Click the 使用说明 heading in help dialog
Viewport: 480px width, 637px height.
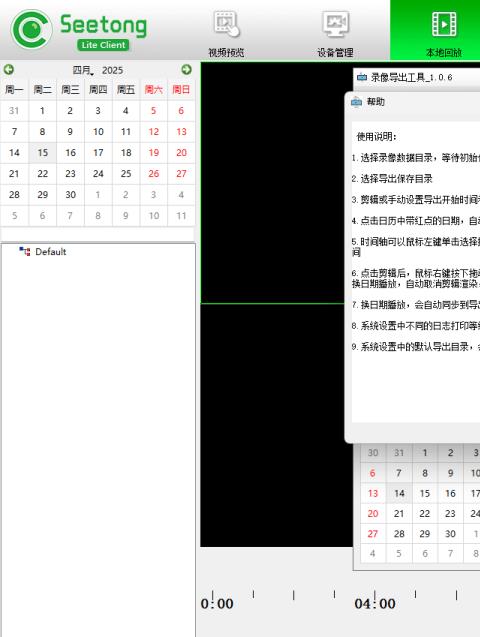coord(376,136)
